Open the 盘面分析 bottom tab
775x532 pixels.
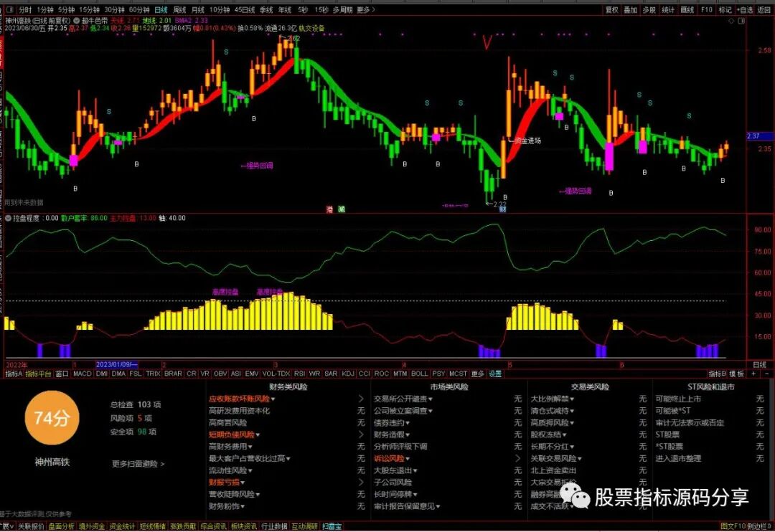point(61,526)
